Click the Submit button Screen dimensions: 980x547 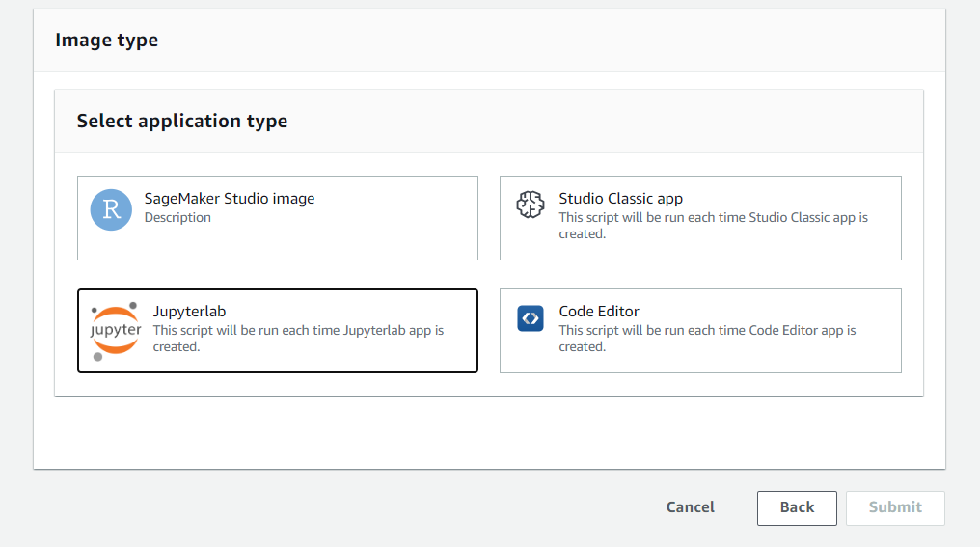tap(895, 507)
